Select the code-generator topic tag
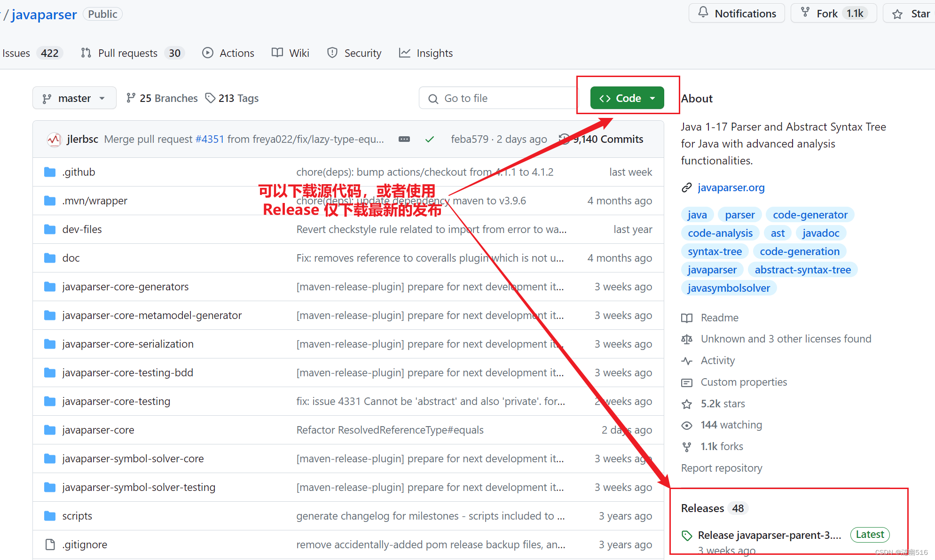The width and height of the screenshot is (935, 560). 809,214
